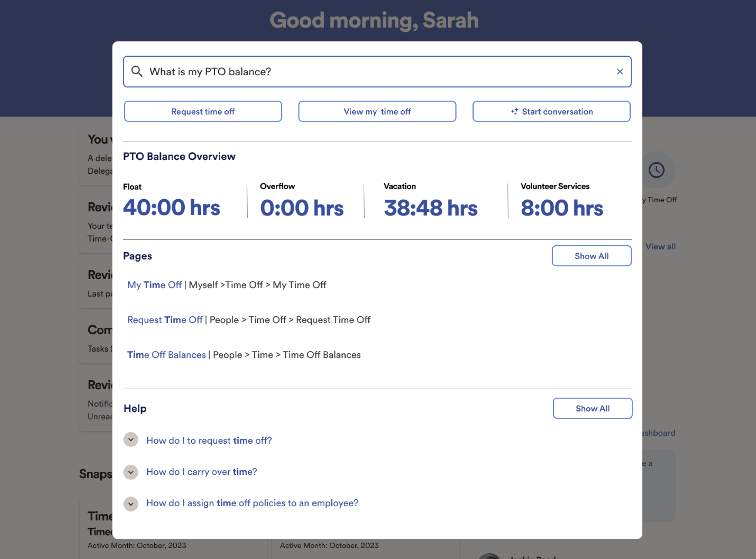Expand the 'How do I to request time off?' chevron

(131, 440)
